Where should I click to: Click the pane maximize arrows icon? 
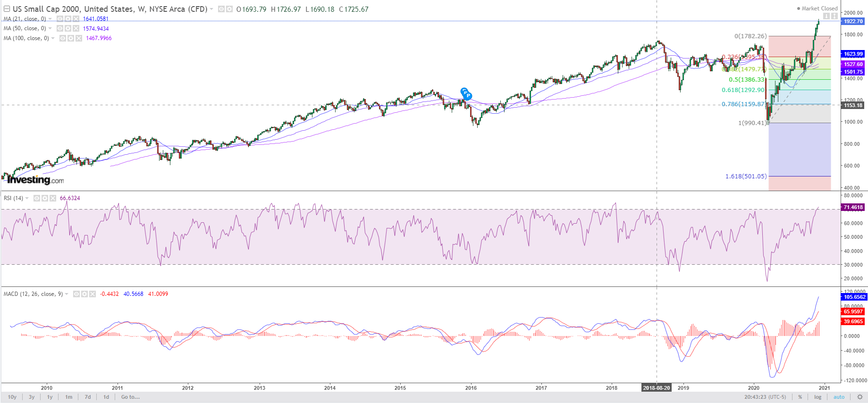coord(834,16)
